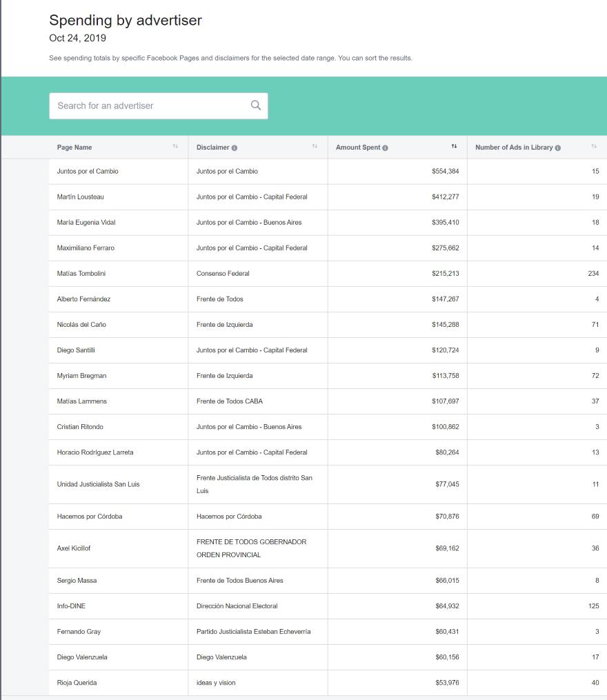The width and height of the screenshot is (607, 700).
Task: Select Matías Lammens page name
Action: (81, 401)
